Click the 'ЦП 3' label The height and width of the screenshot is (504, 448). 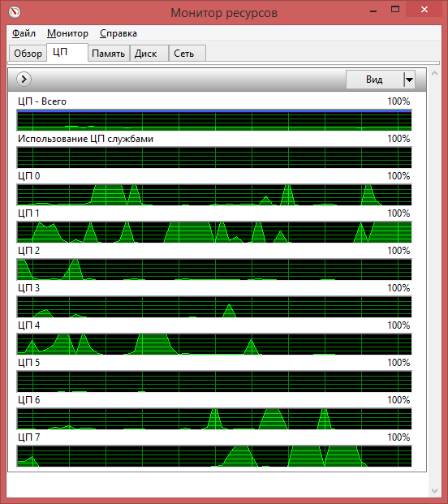pos(29,288)
